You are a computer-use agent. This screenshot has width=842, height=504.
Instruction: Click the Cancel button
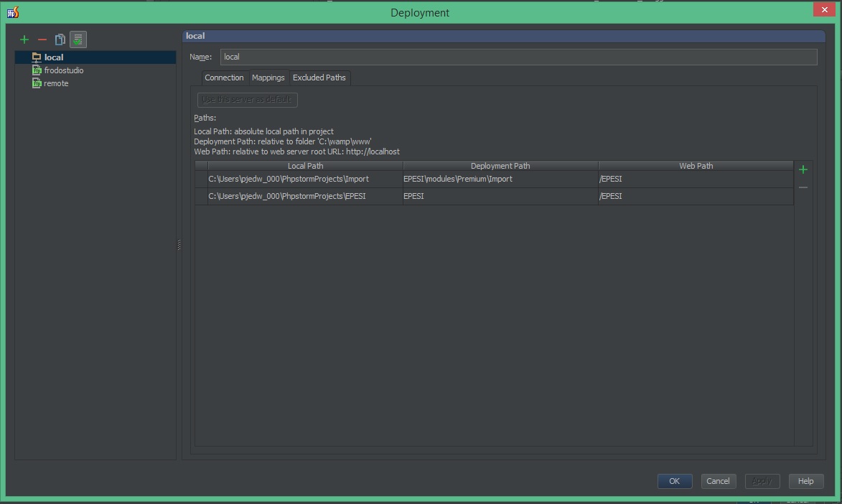718,481
